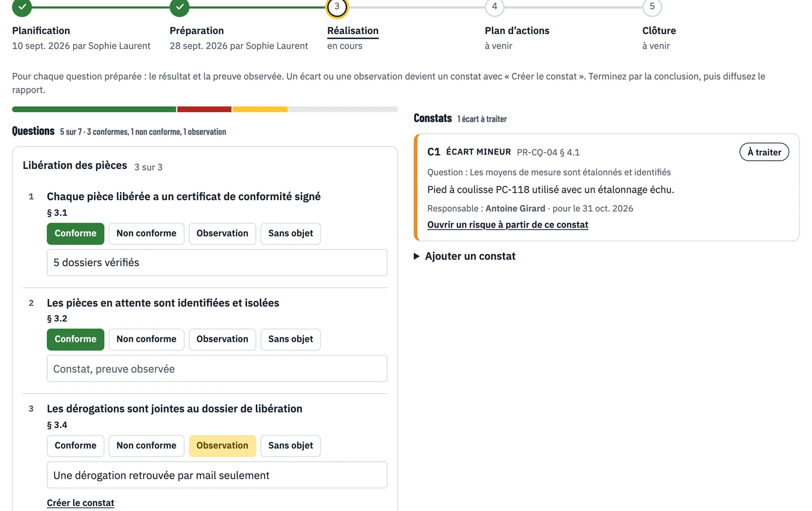Click the Planification step checkmark circle

22,7
